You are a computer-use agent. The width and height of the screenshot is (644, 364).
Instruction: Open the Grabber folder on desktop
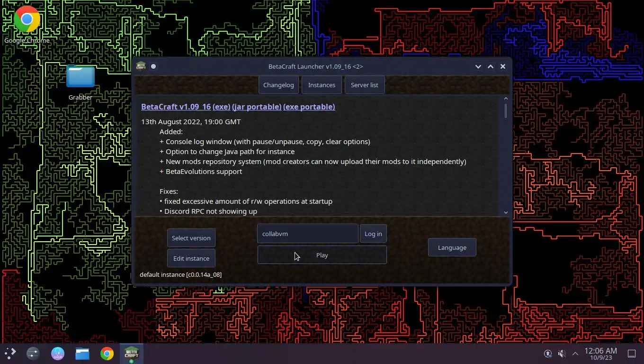[x=80, y=83]
